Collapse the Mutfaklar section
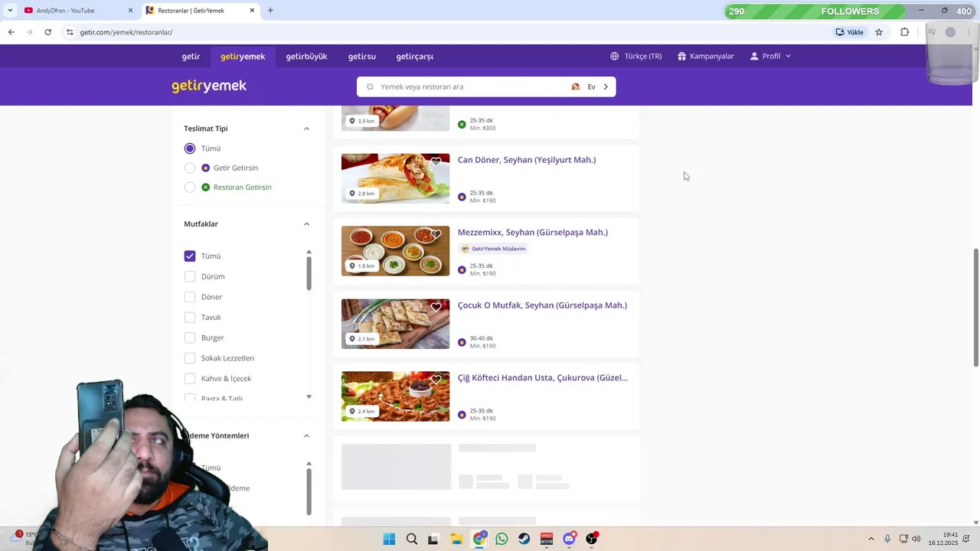Viewport: 980px width, 551px height. coord(306,224)
